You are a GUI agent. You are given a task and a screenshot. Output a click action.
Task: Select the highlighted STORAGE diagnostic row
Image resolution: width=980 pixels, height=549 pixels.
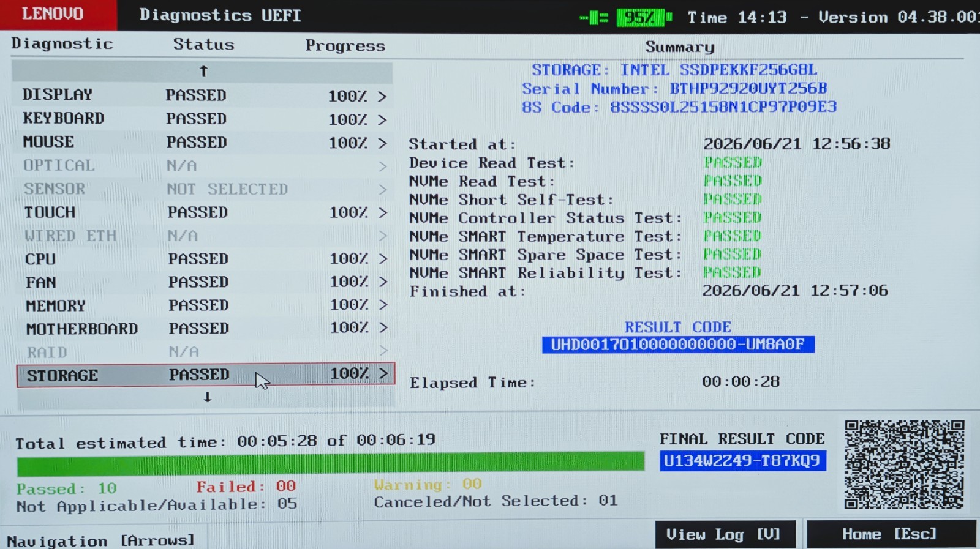(x=206, y=375)
